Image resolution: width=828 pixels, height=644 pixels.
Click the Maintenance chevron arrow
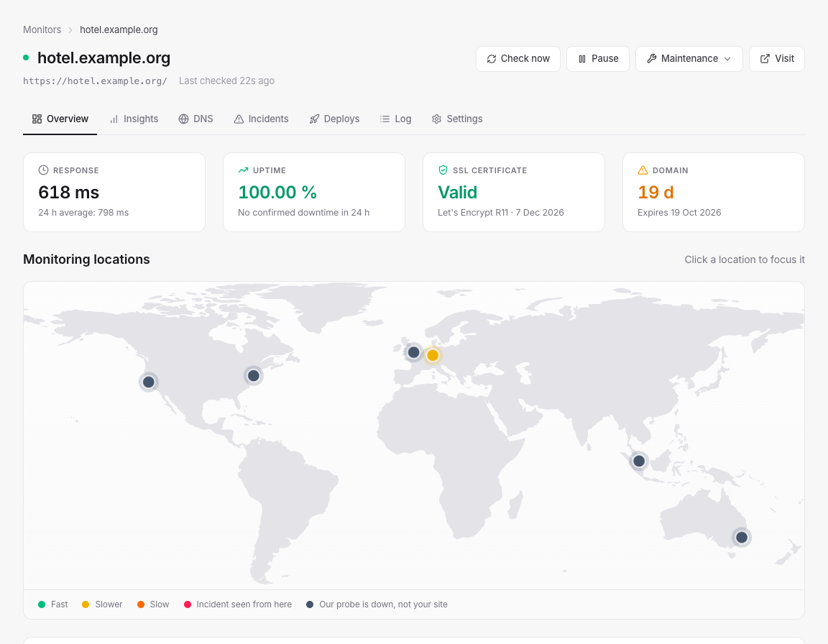[727, 59]
